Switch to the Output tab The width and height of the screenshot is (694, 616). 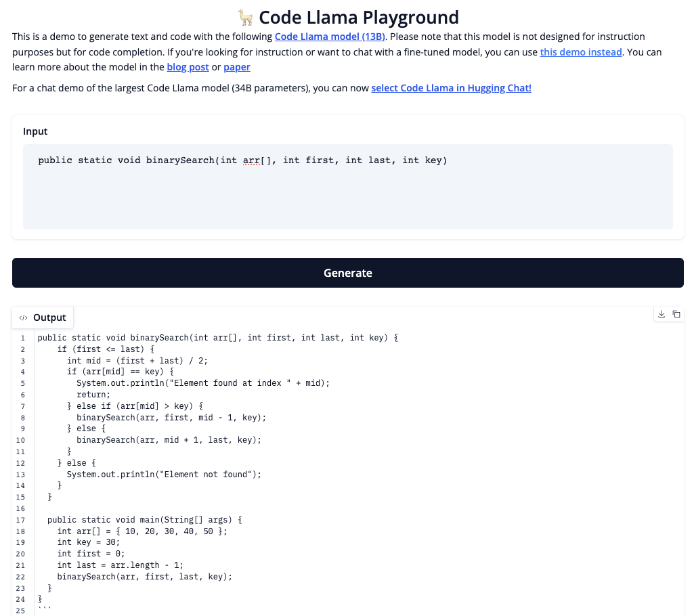[49, 317]
